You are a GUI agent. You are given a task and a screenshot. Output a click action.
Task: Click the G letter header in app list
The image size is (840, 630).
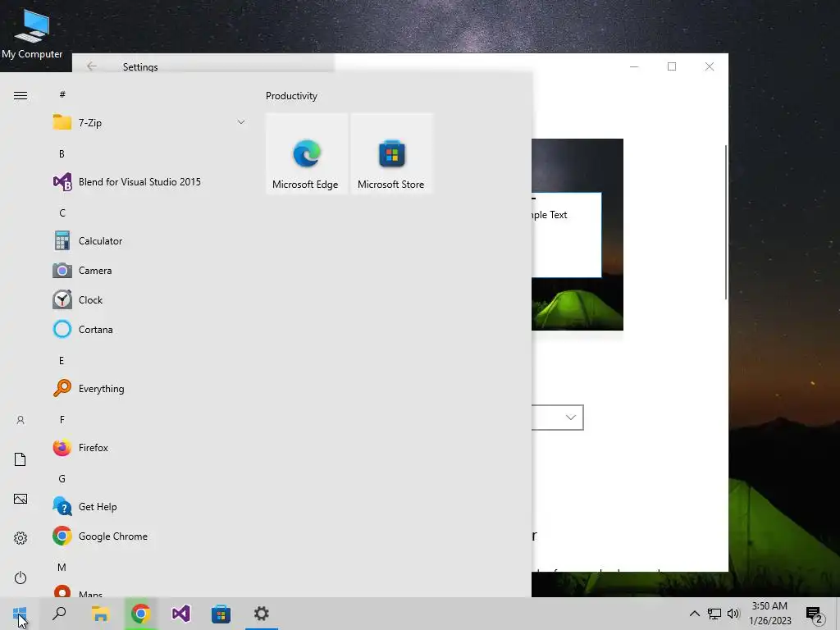[62, 479]
